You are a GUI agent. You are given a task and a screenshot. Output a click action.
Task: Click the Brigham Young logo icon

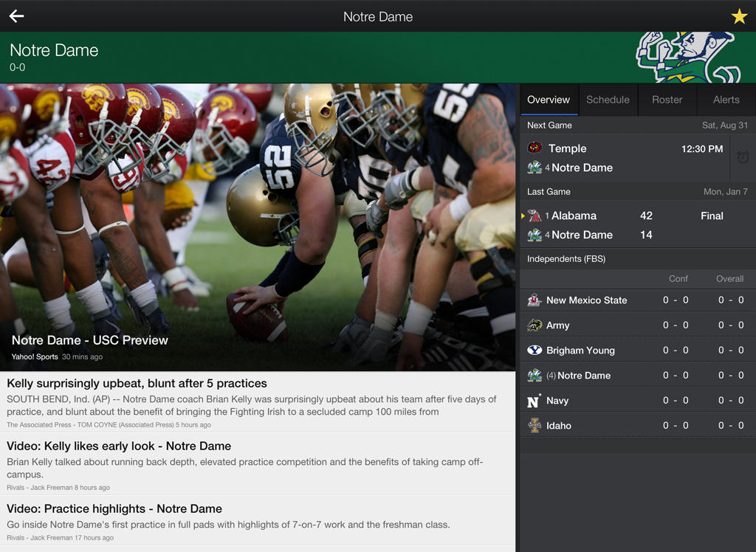coord(535,351)
